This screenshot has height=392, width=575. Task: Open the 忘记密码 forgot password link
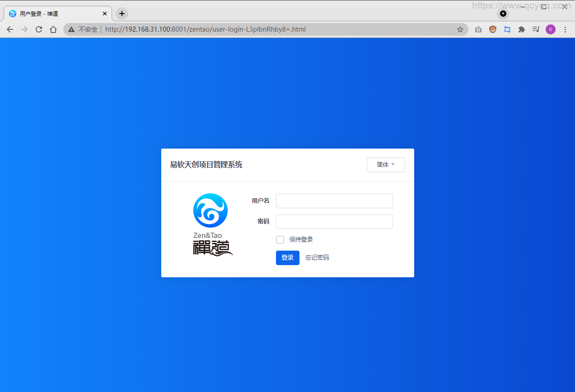pyautogui.click(x=317, y=257)
